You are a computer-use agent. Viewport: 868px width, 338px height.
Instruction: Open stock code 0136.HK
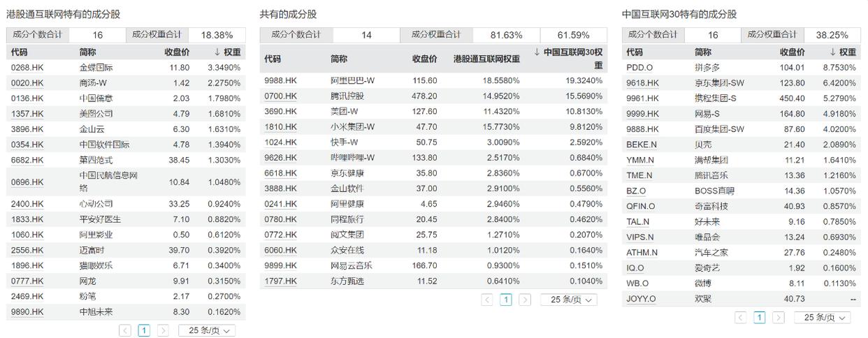point(27,98)
